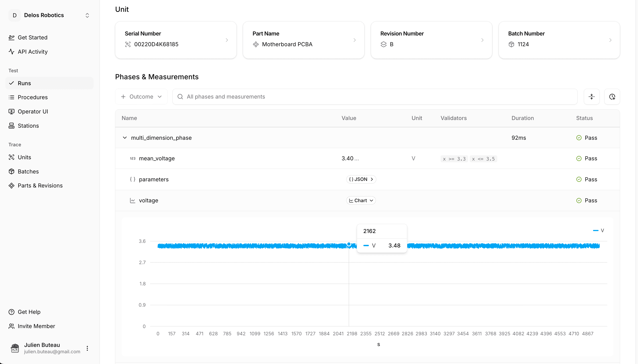Click the collapse rows icon above the table

[592, 97]
